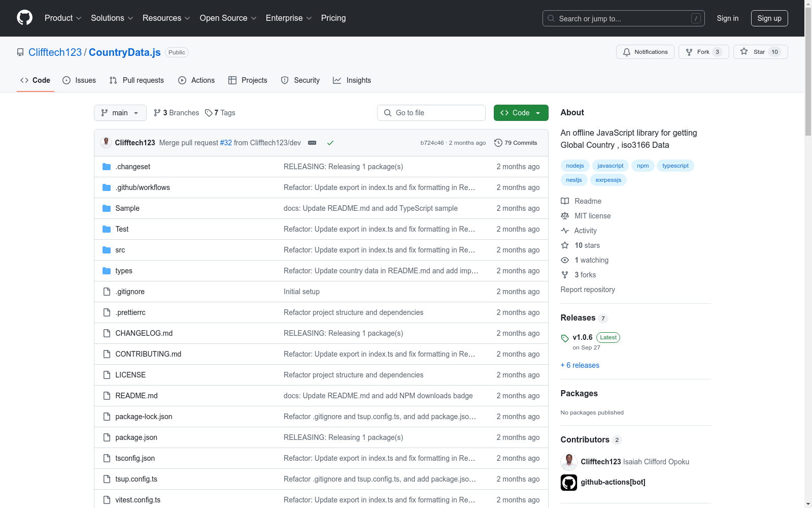Image resolution: width=812 pixels, height=508 pixels.
Task: Click the nodejs topic tag
Action: pos(575,166)
